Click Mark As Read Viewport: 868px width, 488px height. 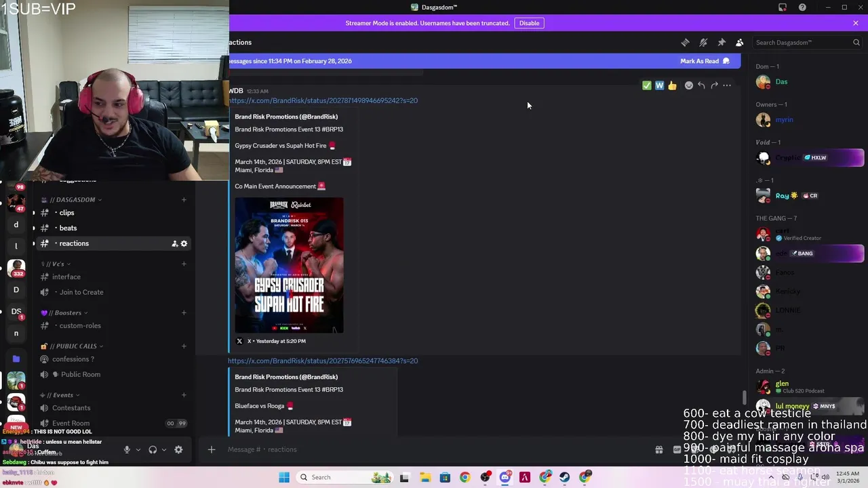click(705, 61)
